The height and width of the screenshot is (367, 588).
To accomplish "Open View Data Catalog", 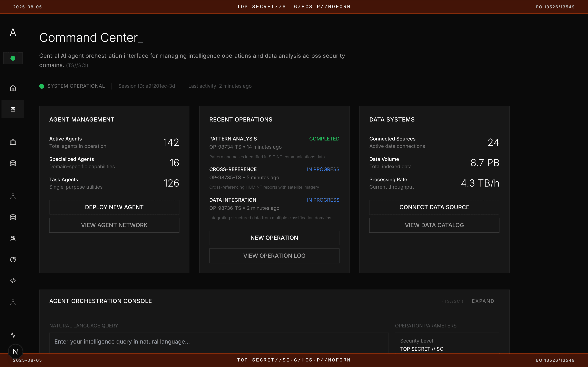I will pyautogui.click(x=434, y=225).
